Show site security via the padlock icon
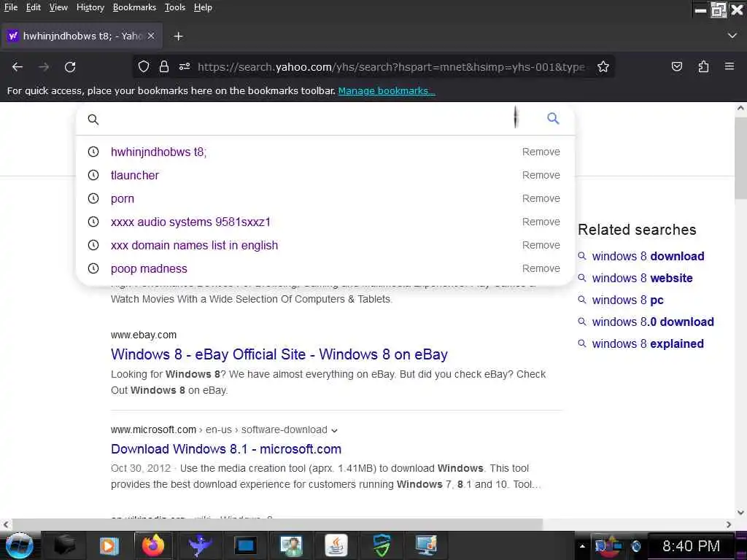Viewport: 747px width, 560px height. pyautogui.click(x=164, y=66)
